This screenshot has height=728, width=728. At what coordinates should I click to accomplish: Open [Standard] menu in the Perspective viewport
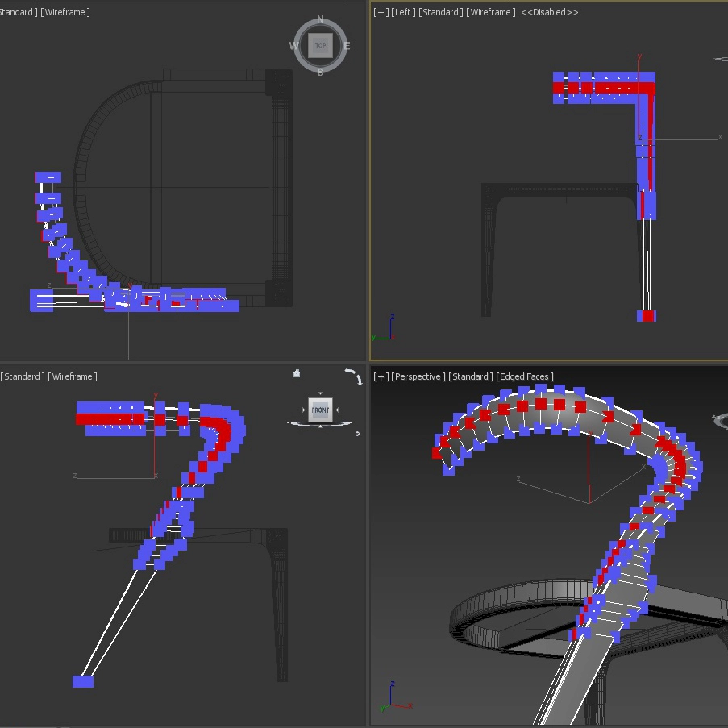click(471, 376)
